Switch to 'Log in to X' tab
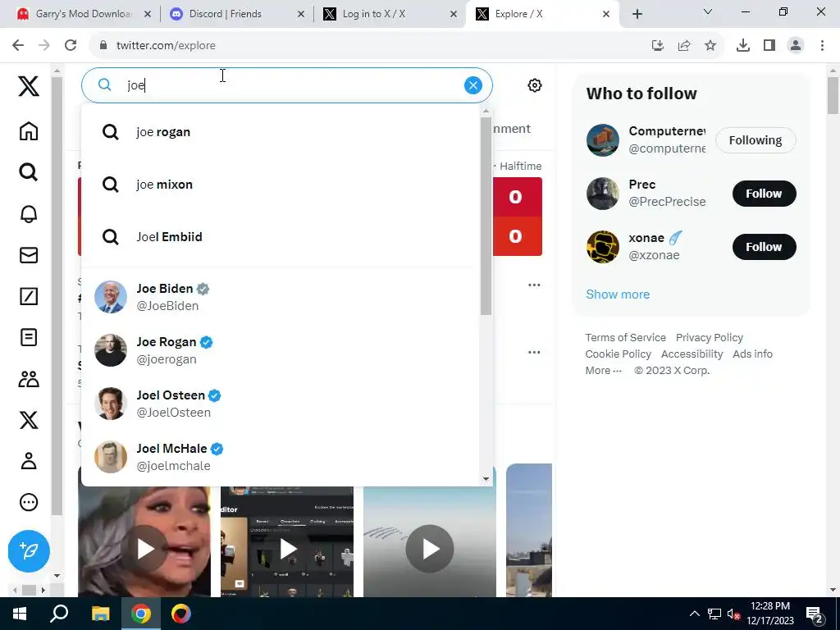The height and width of the screenshot is (630, 840). pos(391,14)
